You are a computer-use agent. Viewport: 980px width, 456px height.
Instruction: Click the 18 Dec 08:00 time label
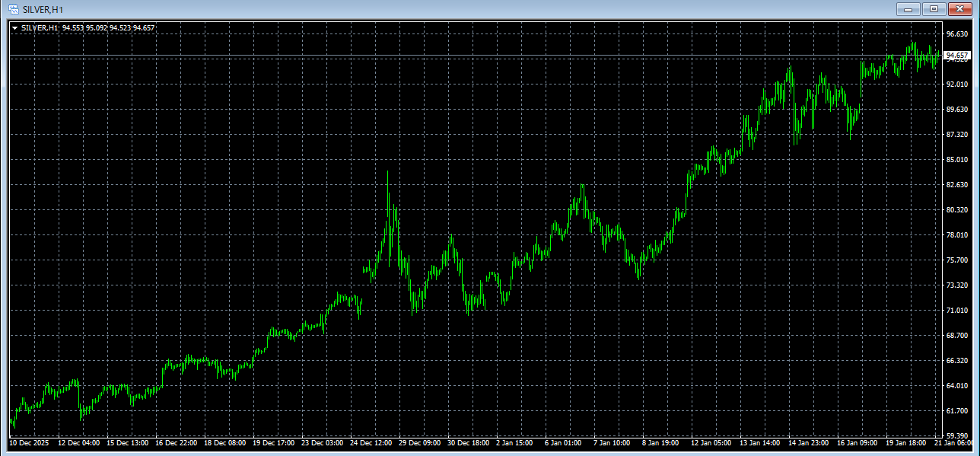[224, 442]
